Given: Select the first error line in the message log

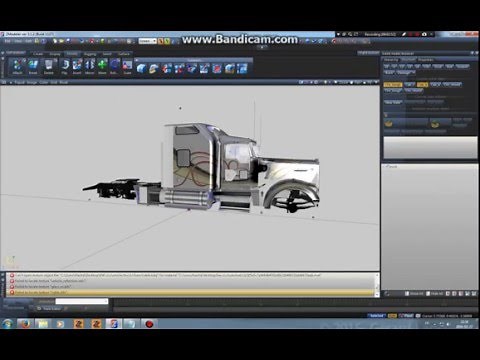Looking at the screenshot, I should tap(192, 275).
